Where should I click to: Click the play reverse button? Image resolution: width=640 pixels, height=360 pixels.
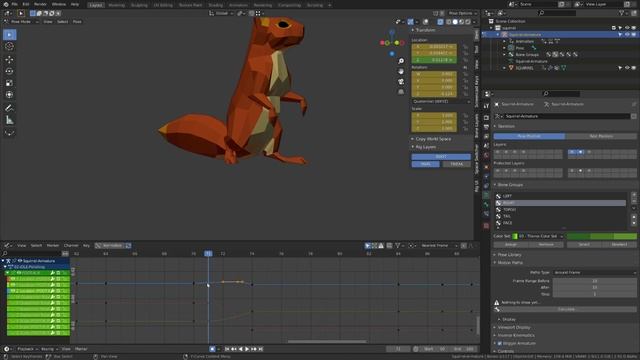click(x=240, y=349)
